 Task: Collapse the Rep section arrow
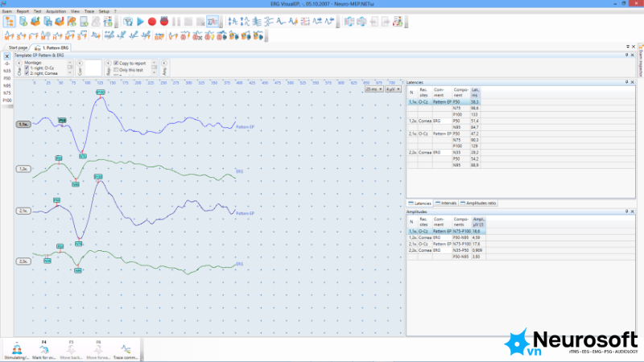pos(109,64)
